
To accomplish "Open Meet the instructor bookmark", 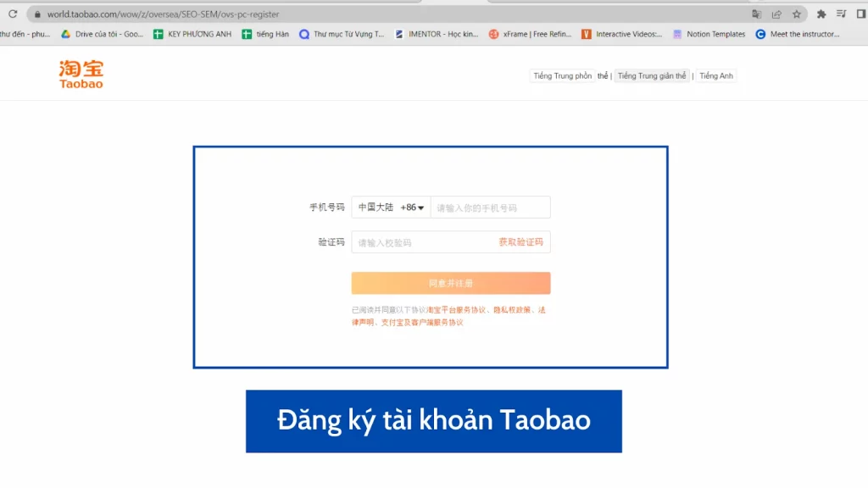I will click(798, 34).
